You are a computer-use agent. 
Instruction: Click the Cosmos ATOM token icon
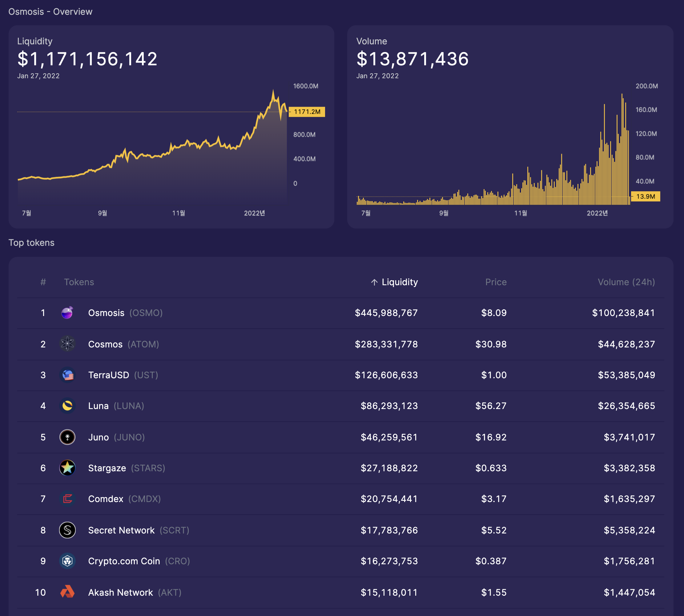click(67, 344)
